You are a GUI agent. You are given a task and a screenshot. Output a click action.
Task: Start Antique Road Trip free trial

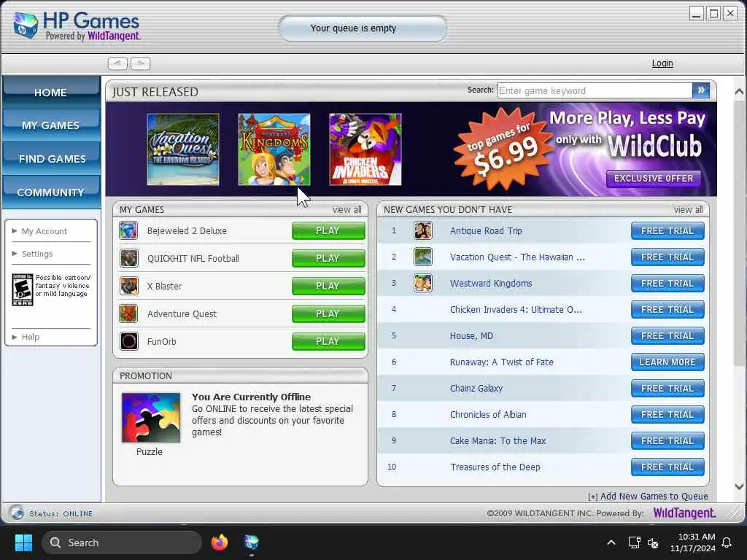click(667, 231)
